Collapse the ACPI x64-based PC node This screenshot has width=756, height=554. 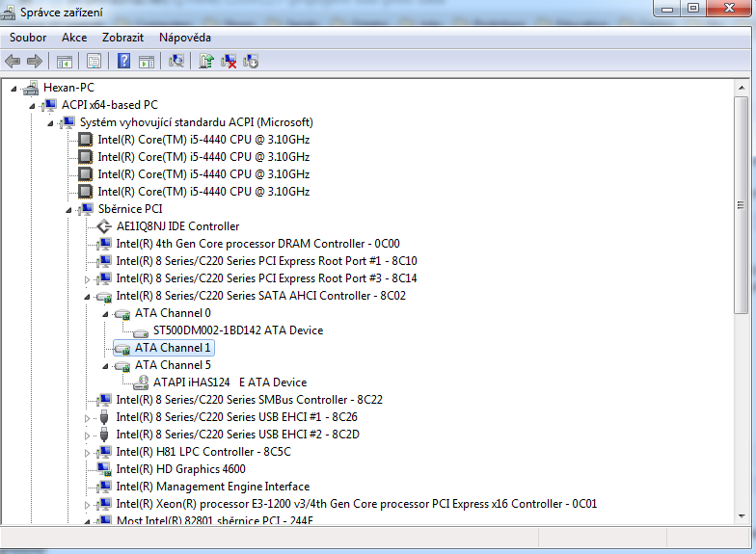[x=32, y=106]
